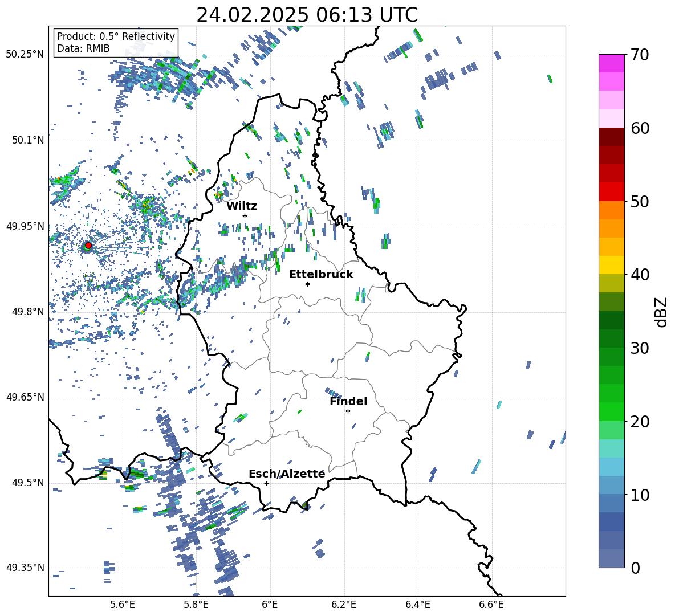Viewport: 675px width, 616px height.
Task: Click the Ettelbruck city label
Action: click(321, 275)
